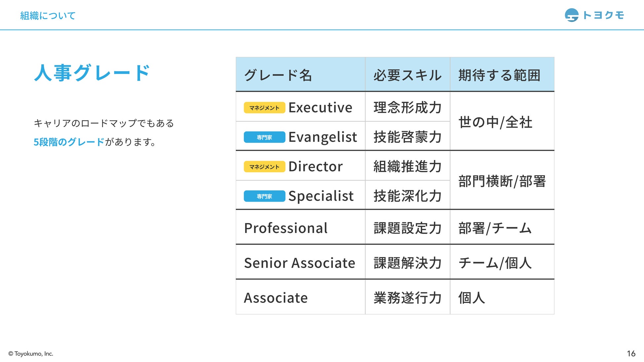
Task: Click the Associate grade name
Action: pyautogui.click(x=276, y=298)
